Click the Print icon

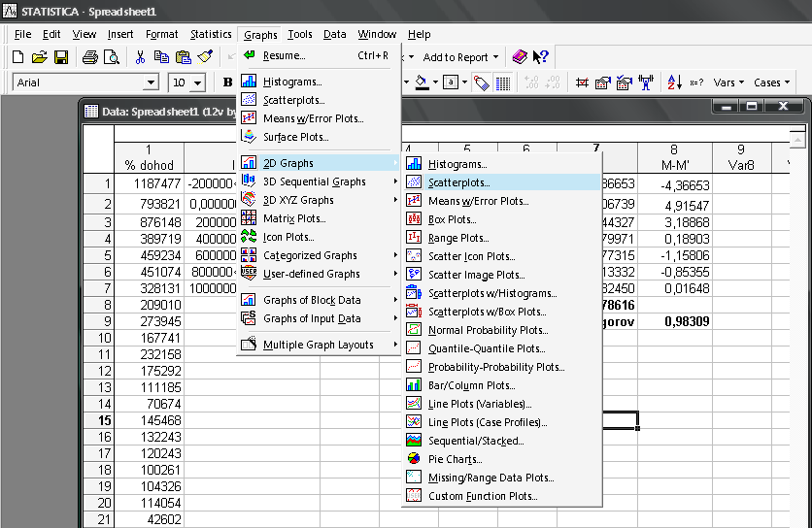click(90, 57)
